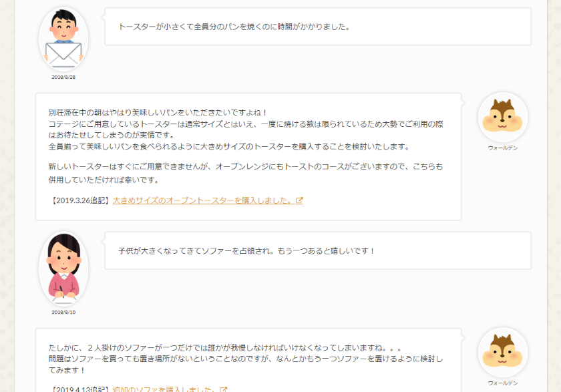Click the chipmunk avatar beside sofa reply

[x=503, y=353]
